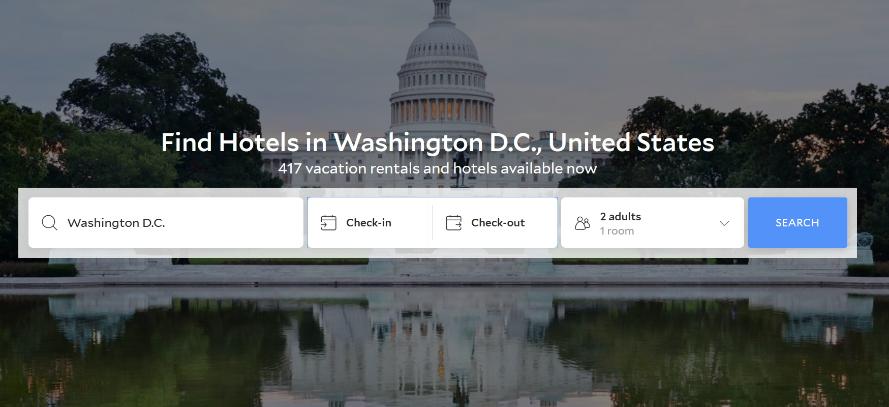Open the Check-out date picker
The image size is (889, 407).
(x=495, y=223)
